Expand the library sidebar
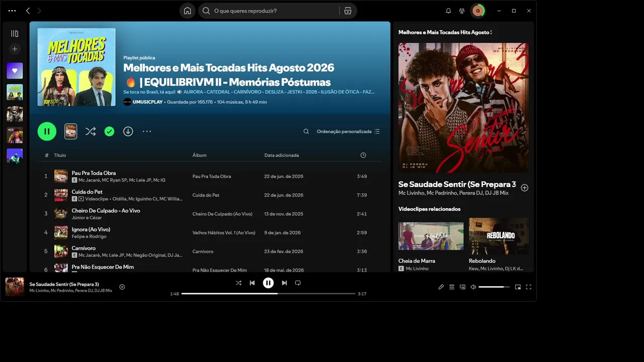Viewport: 644px width, 362px height. (15, 34)
